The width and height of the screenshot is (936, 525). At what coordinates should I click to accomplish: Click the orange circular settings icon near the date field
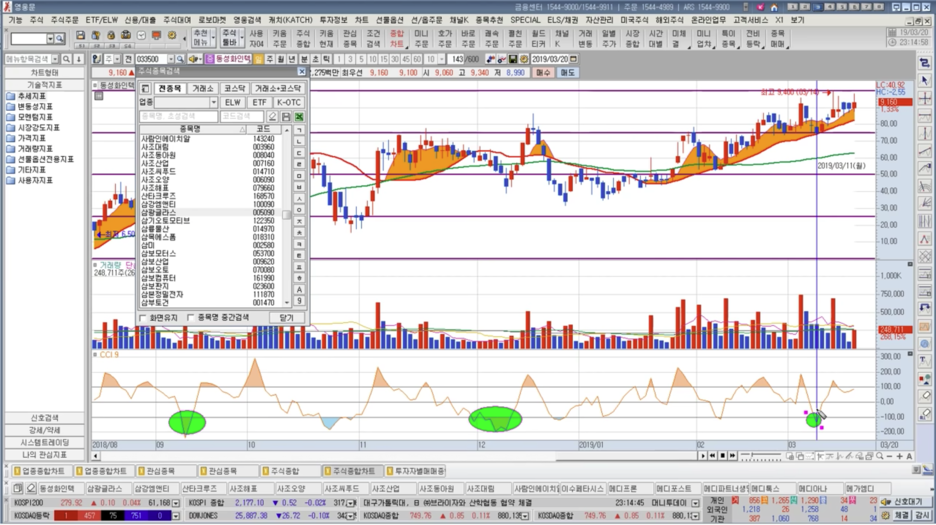(x=524, y=59)
